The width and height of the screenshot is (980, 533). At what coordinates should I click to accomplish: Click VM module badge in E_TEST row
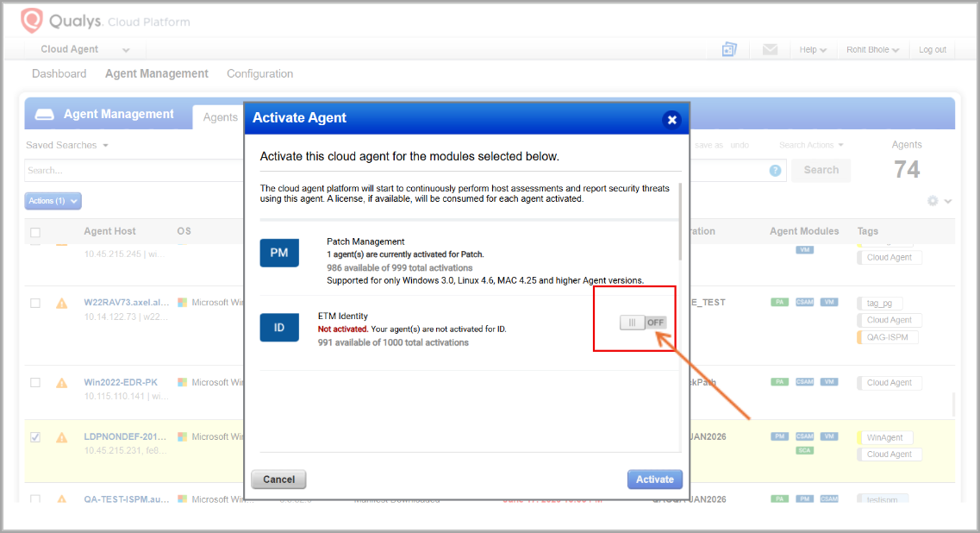[x=829, y=302]
